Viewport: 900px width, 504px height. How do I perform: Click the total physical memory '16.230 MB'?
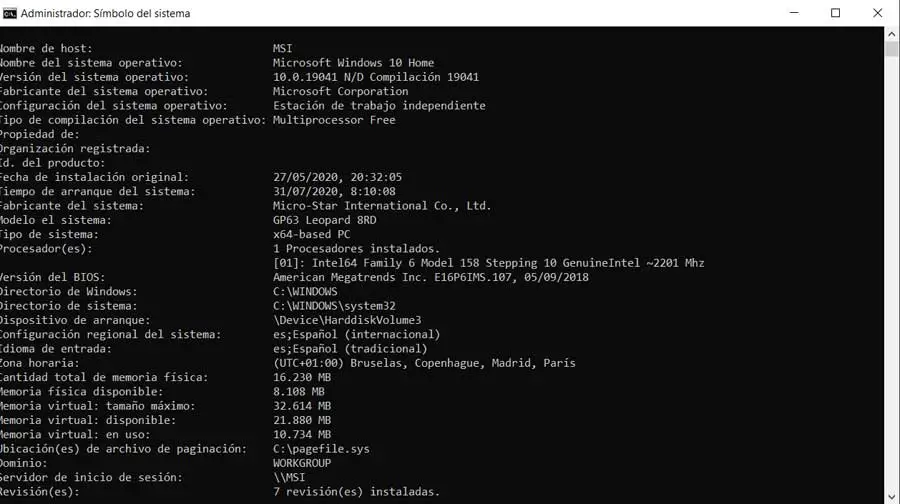pos(301,377)
